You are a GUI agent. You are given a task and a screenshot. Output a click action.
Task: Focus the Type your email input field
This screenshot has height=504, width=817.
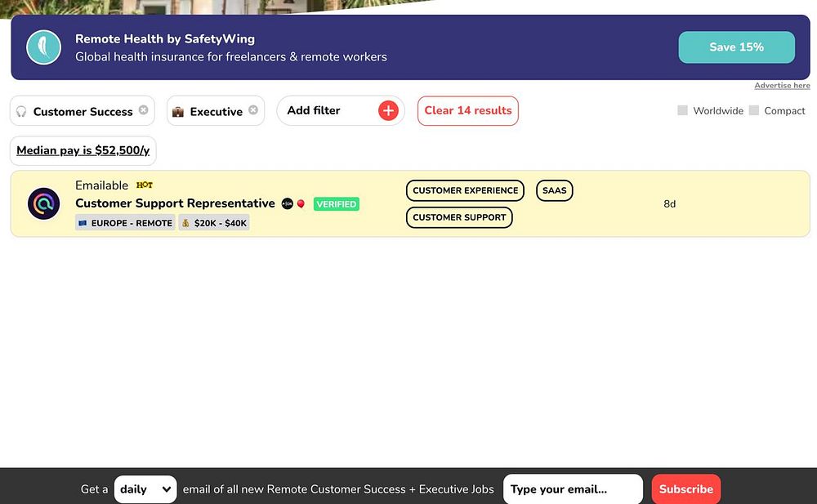tap(574, 488)
